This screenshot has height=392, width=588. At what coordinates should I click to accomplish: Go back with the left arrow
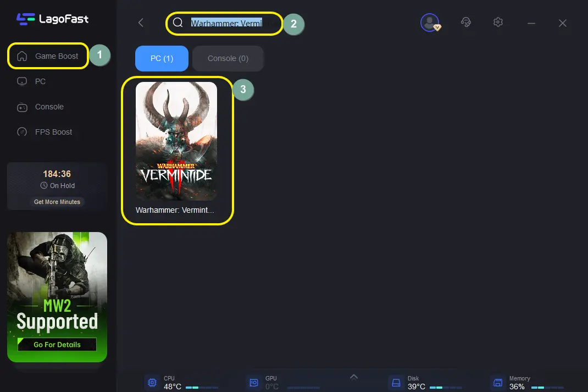tap(141, 23)
